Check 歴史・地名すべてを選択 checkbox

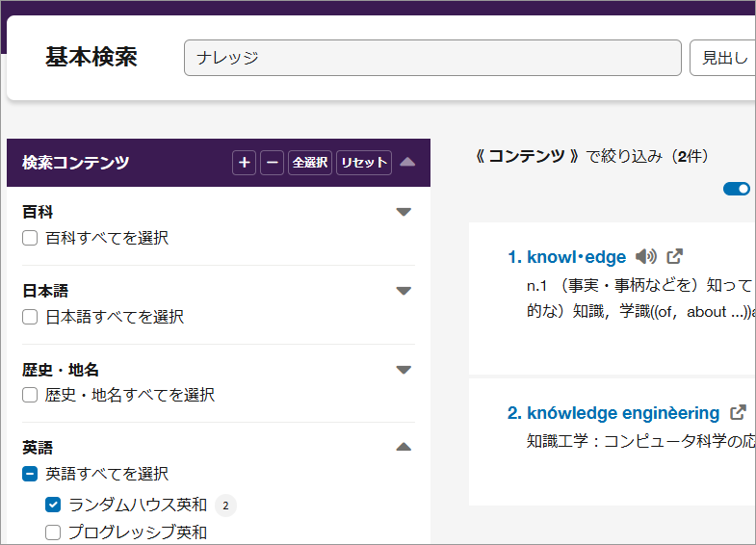(x=30, y=395)
